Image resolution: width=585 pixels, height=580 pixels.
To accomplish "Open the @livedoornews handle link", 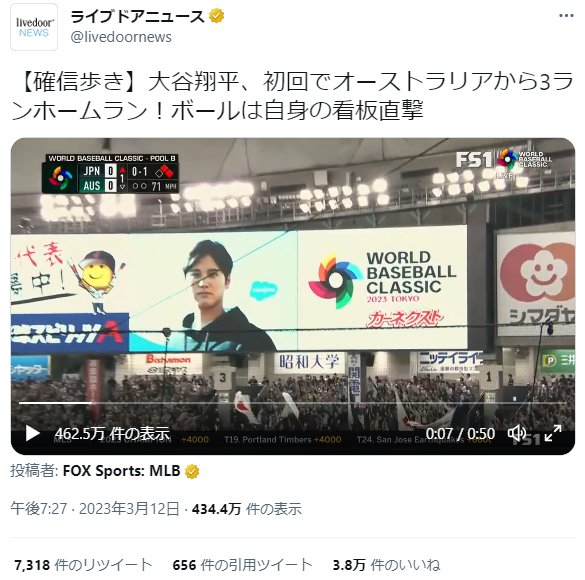I will (121, 37).
